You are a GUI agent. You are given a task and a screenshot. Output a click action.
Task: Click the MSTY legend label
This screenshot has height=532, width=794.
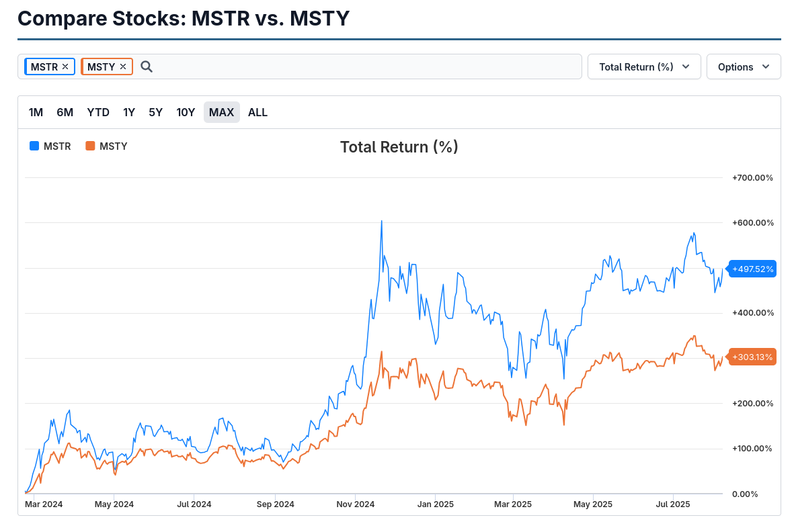[x=114, y=146]
